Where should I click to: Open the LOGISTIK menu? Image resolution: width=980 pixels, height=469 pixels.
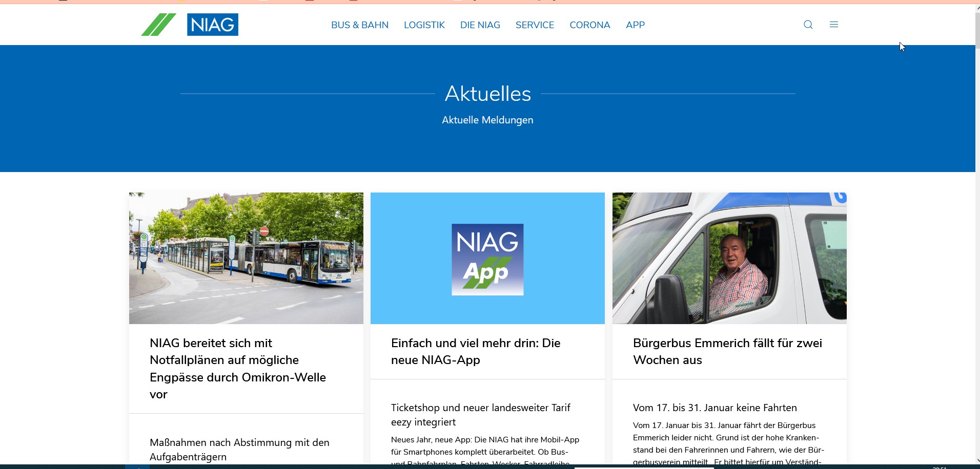pos(424,25)
